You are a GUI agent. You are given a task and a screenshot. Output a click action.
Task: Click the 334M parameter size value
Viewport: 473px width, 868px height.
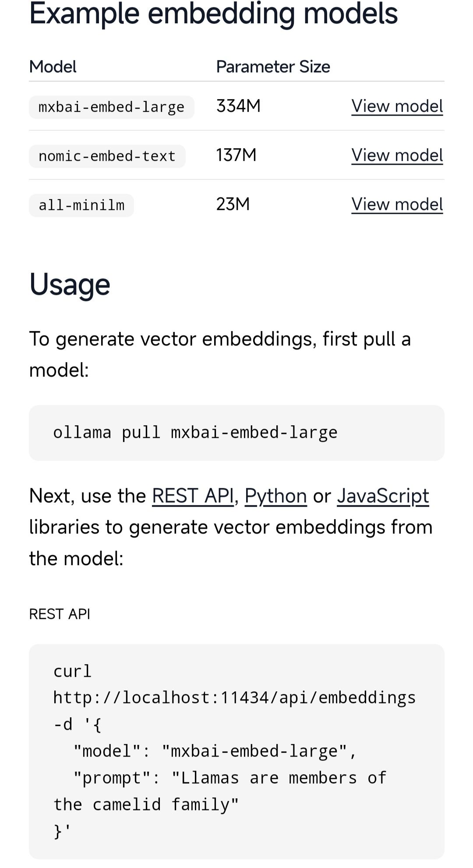point(238,106)
